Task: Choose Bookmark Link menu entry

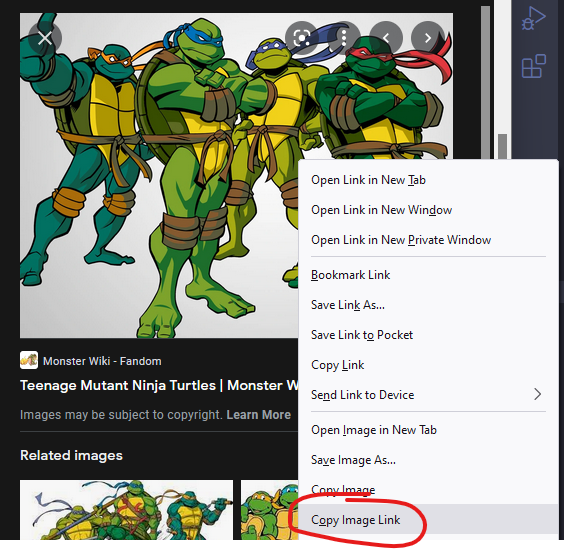Action: point(428,275)
